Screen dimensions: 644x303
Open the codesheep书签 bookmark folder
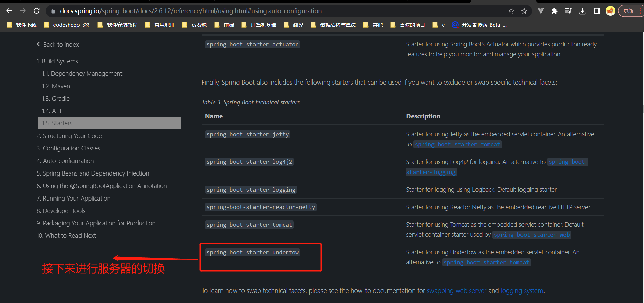point(67,25)
